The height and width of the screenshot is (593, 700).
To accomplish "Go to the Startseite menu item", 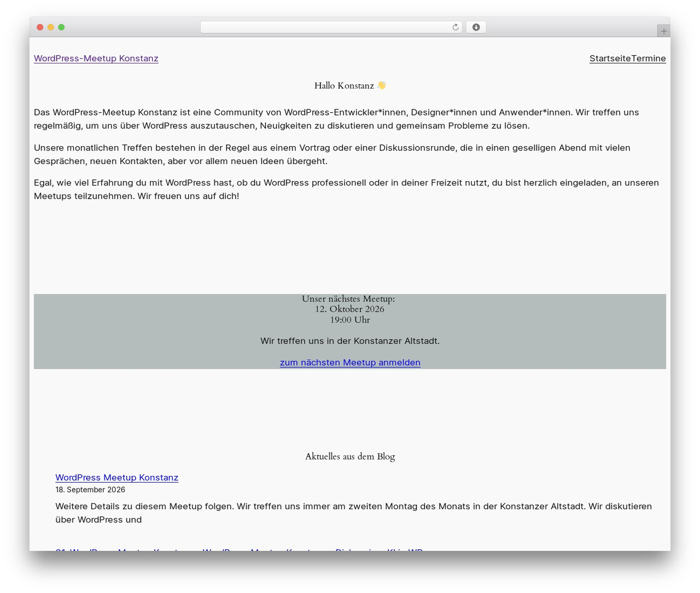I will [610, 59].
